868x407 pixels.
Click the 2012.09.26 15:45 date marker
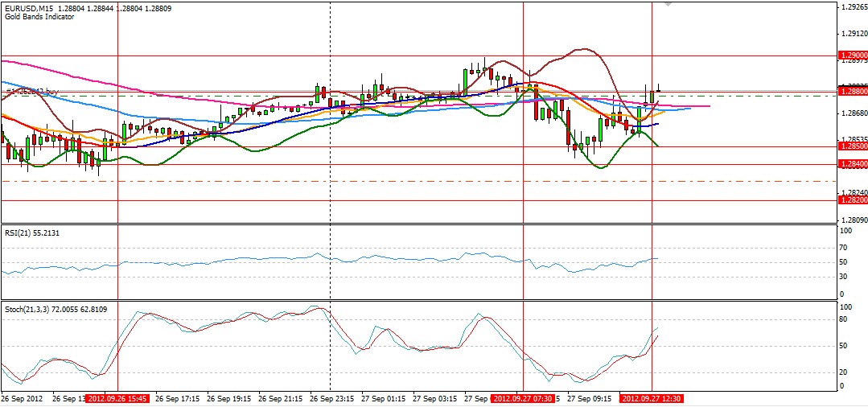pos(117,398)
